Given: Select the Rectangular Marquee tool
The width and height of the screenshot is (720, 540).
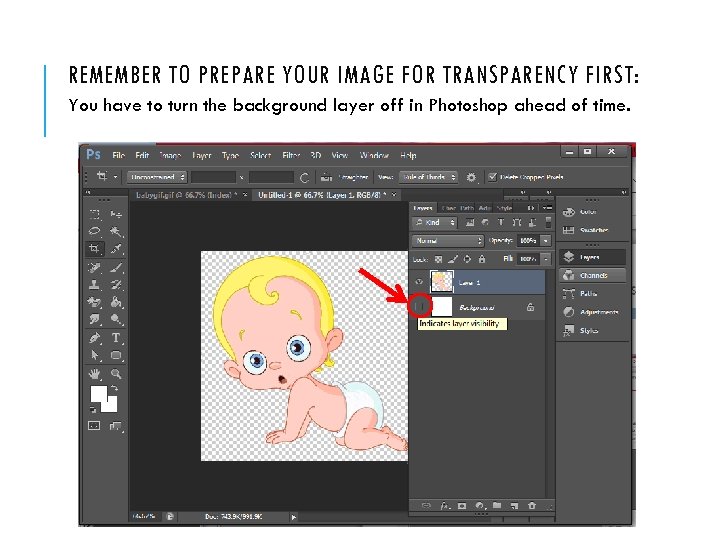Looking at the screenshot, I should click(x=95, y=214).
